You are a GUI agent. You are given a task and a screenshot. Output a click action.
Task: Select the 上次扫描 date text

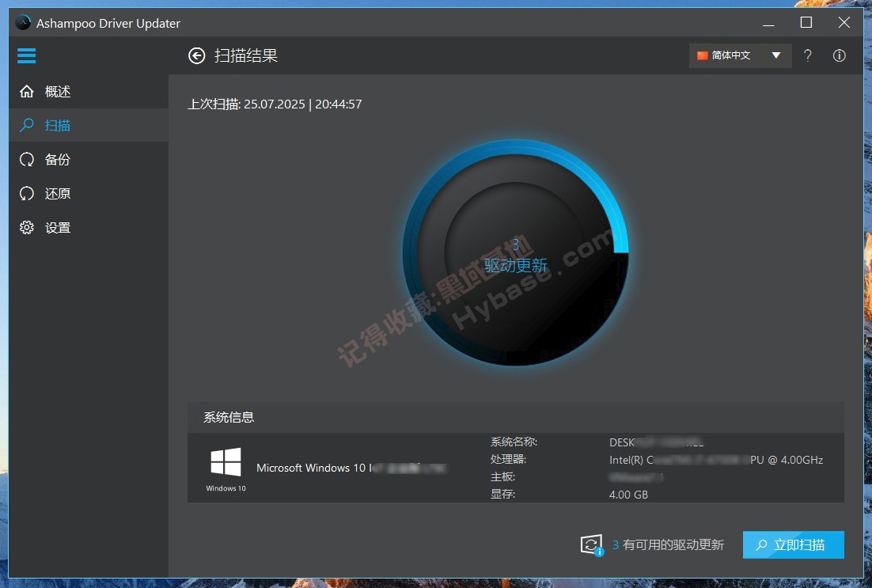275,104
